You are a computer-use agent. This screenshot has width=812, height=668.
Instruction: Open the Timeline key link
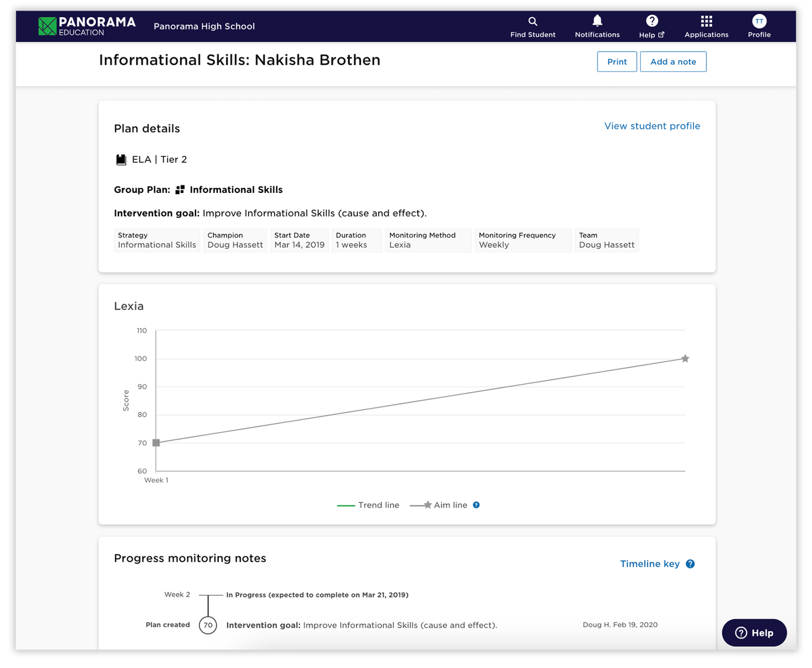point(649,564)
